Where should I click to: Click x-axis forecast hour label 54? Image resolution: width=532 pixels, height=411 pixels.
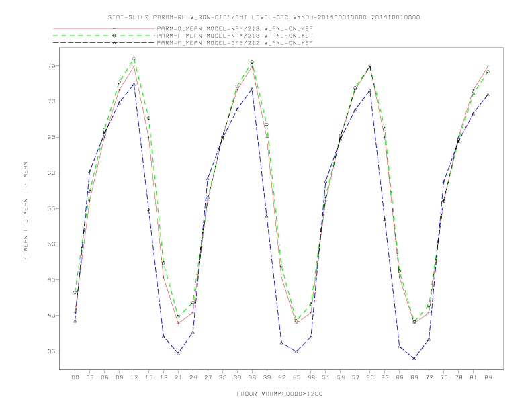coord(341,377)
